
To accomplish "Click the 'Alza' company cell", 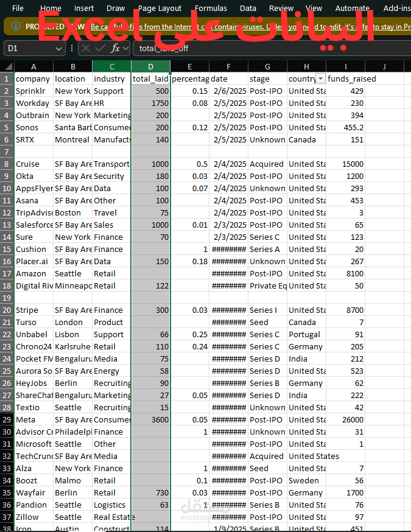I will click(x=33, y=468).
